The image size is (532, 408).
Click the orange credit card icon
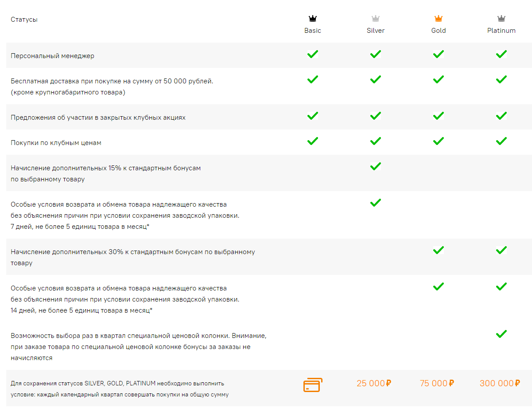coord(313,384)
